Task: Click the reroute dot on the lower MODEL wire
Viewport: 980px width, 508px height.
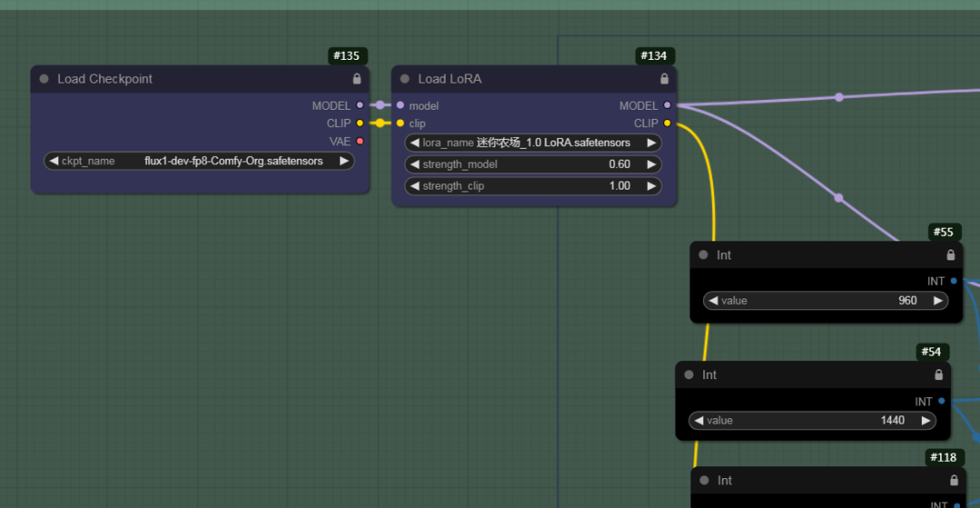Action: coord(838,198)
